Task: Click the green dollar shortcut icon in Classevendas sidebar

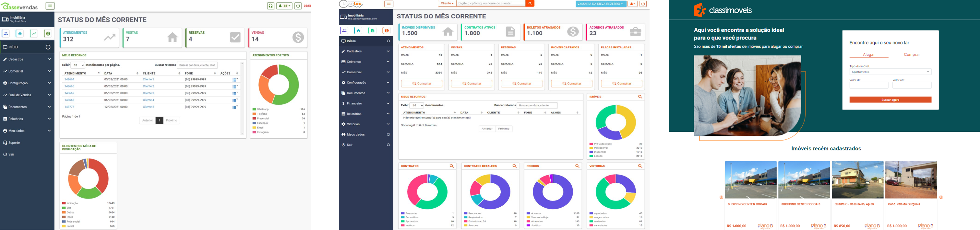Action: click(x=48, y=34)
